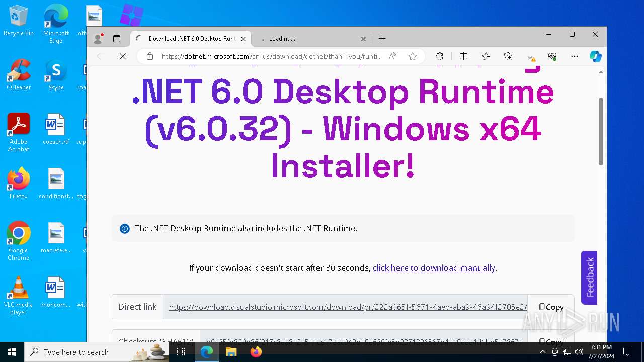
Task: Open moncom document on desktop
Action: pos(56,292)
